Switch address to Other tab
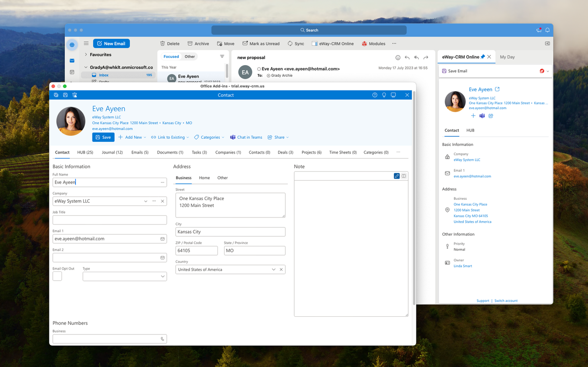Viewport: 588px width, 367px height. [222, 178]
